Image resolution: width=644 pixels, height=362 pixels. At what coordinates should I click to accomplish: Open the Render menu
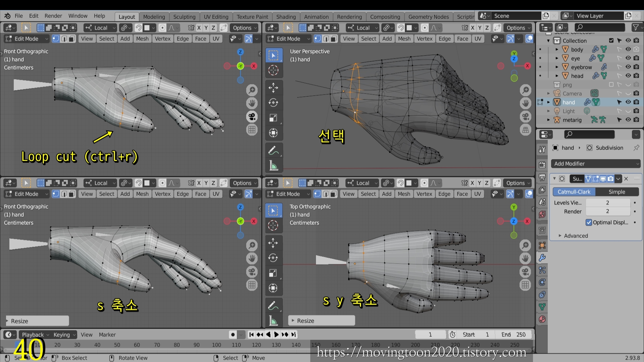(x=53, y=16)
